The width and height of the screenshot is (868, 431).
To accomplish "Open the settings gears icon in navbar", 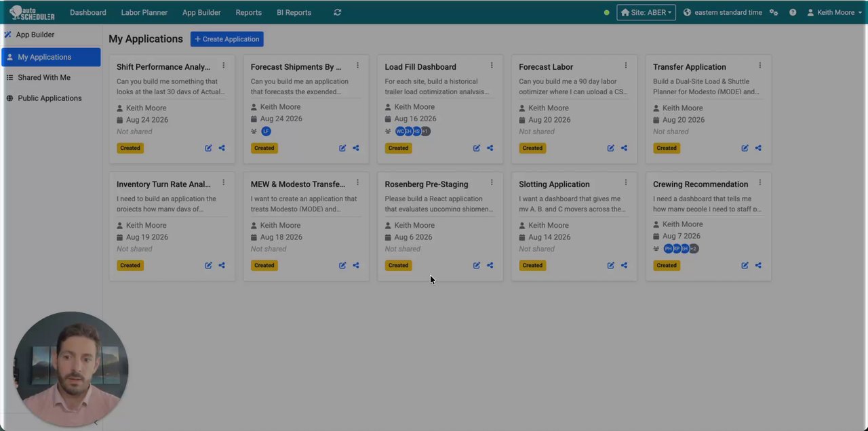I will coord(774,12).
